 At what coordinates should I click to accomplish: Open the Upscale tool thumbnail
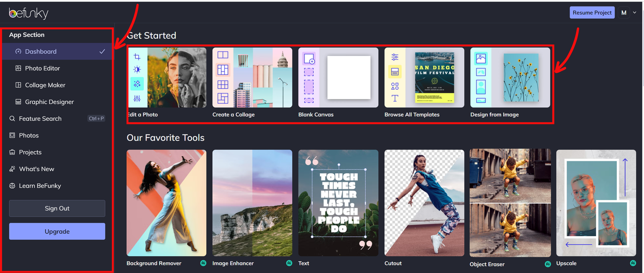[x=596, y=202]
